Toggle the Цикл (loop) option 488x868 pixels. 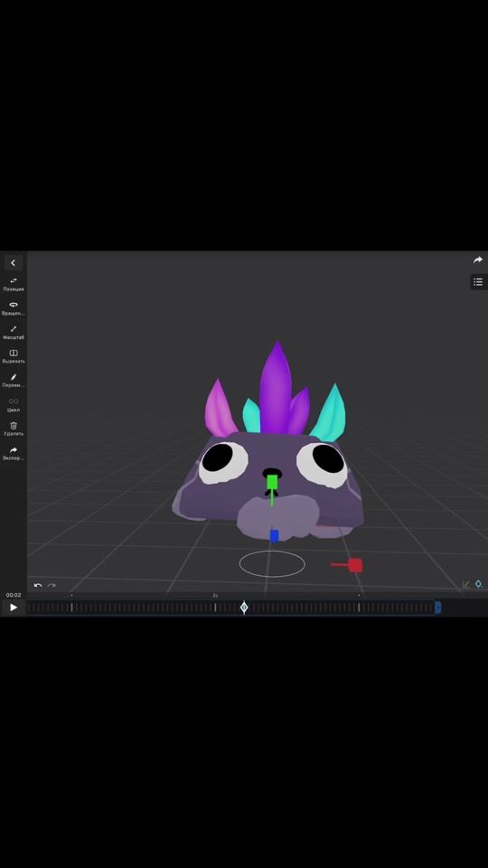[x=14, y=405]
